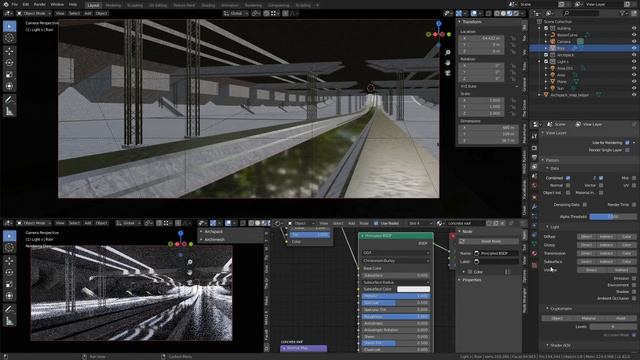Screen dimensions: 640x360
Task: Open the Render menu
Action: (40, 4)
